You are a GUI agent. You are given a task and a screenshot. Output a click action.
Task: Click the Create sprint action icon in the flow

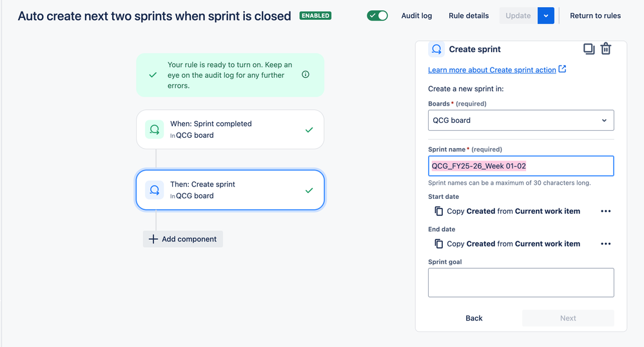click(155, 191)
